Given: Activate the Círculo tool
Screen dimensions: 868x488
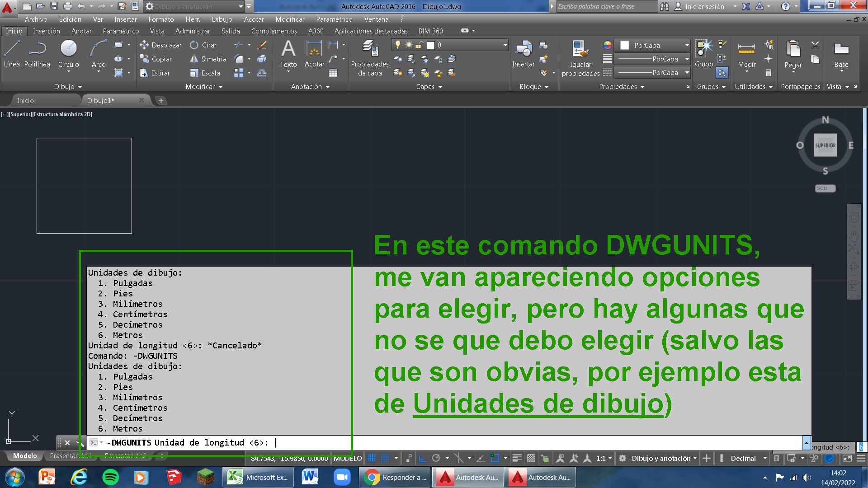Looking at the screenshot, I should 68,52.
